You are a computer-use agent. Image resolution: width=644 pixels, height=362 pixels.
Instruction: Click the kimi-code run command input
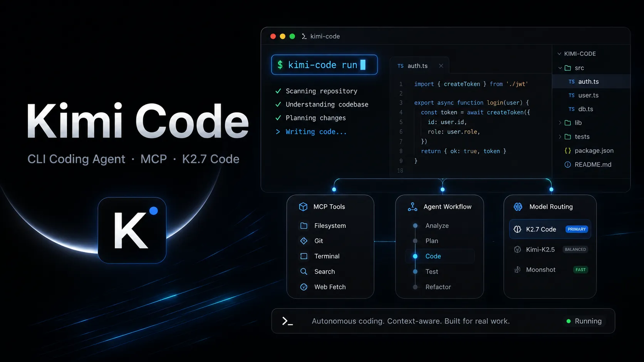(324, 65)
